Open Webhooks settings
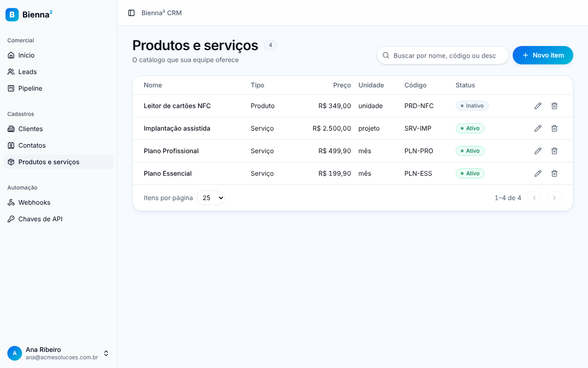This screenshot has width=588, height=368. point(58,202)
